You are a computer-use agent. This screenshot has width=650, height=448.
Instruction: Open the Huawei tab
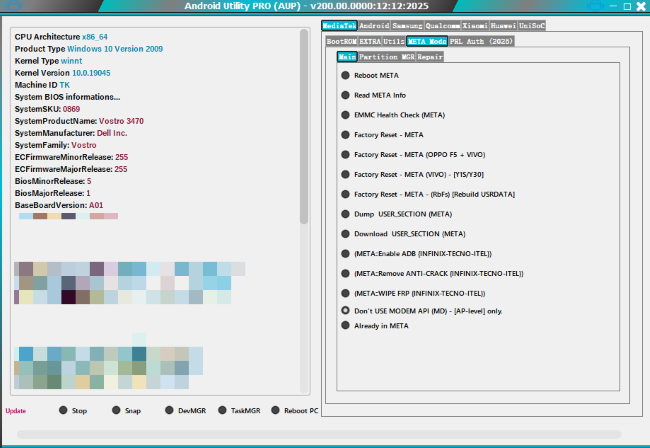pos(503,26)
